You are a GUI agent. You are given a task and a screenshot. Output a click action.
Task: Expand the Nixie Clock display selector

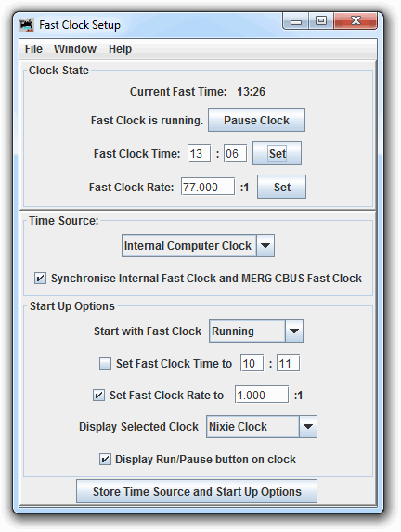(x=262, y=426)
